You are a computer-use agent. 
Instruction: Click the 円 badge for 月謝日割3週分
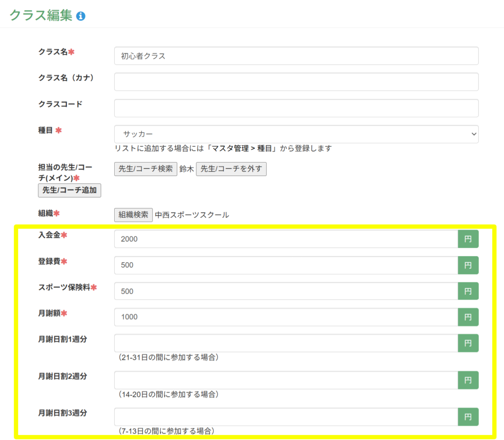tap(468, 417)
